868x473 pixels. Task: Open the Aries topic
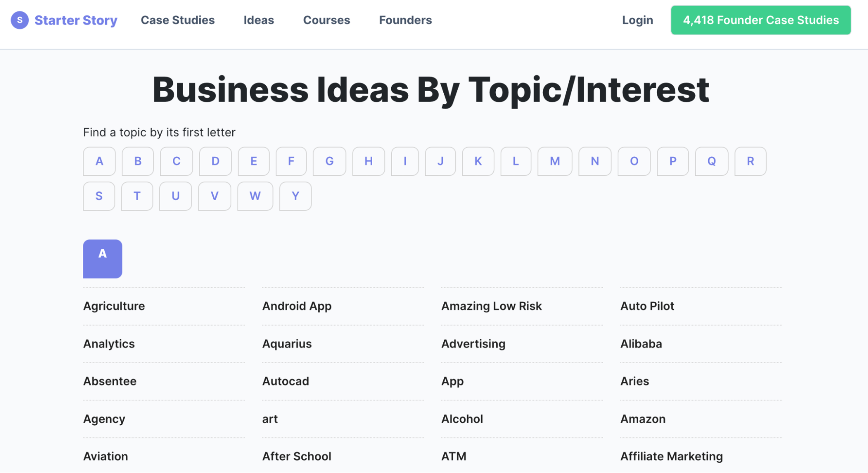pos(635,381)
